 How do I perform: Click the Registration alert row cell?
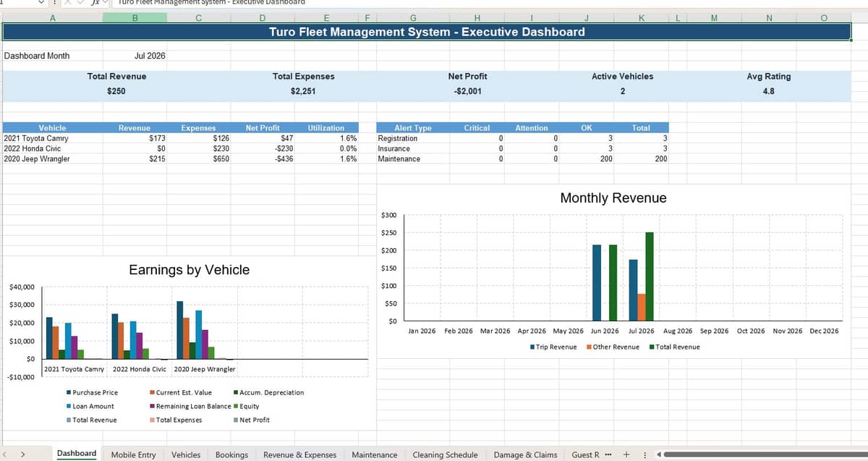(x=413, y=138)
